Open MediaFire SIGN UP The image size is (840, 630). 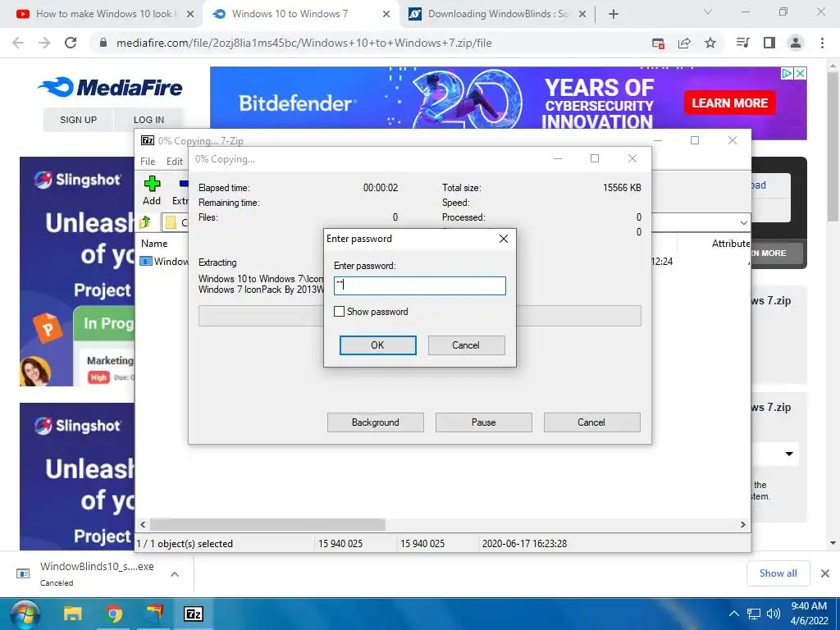point(78,120)
